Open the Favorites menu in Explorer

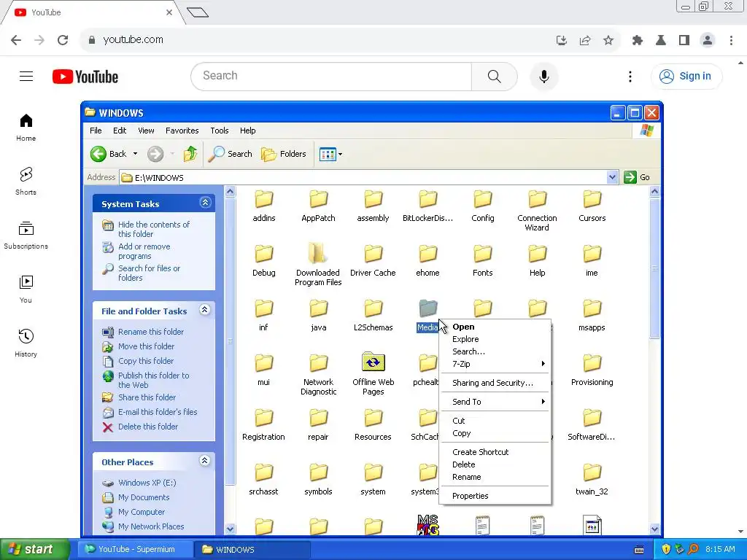[x=182, y=131]
